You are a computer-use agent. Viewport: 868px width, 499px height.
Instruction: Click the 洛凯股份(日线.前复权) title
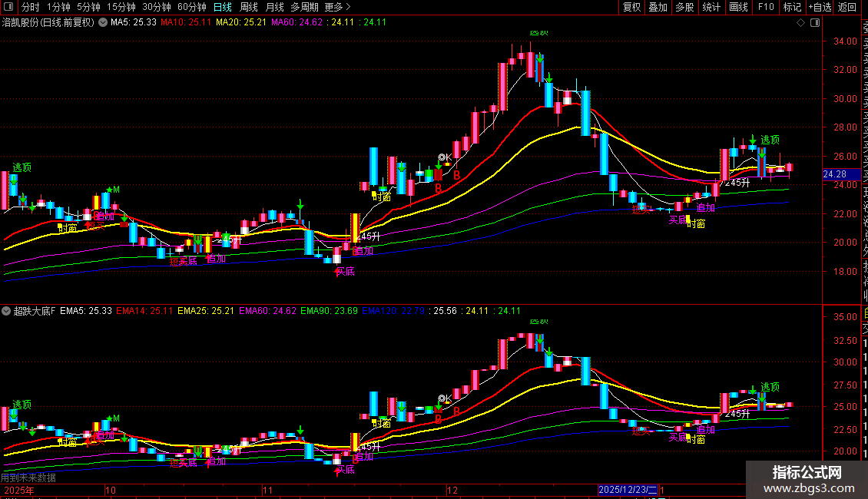pos(48,23)
